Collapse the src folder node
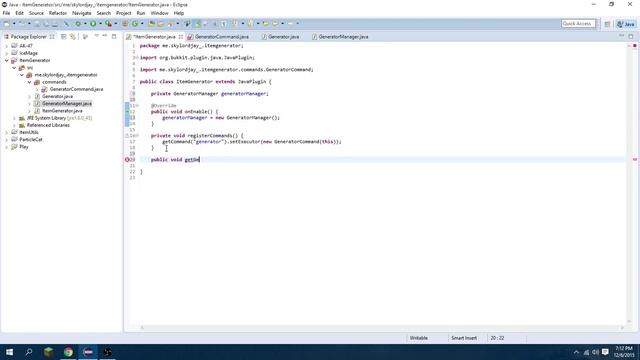Viewport: 640px width, 360px height. click(14, 68)
